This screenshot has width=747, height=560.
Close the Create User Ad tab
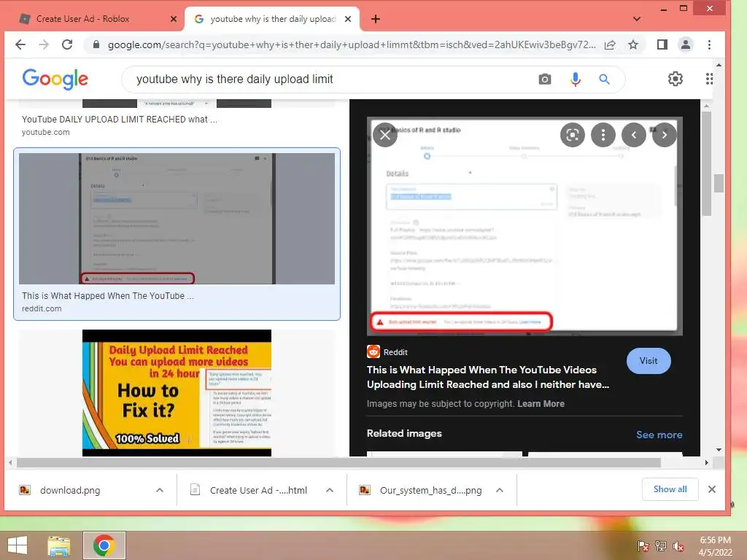click(x=174, y=19)
